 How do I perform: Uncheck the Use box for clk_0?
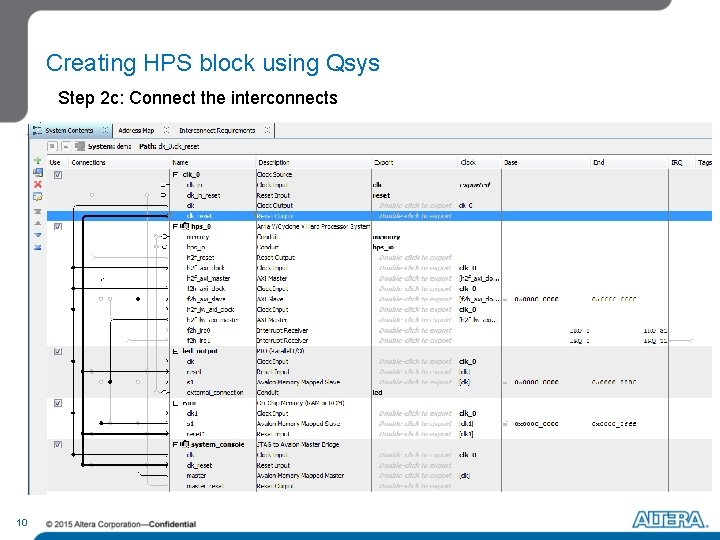(x=58, y=174)
